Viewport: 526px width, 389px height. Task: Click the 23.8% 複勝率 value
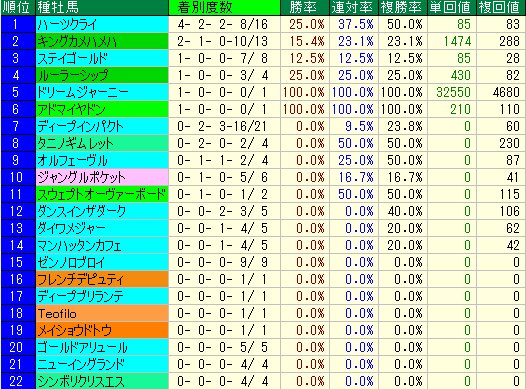click(405, 126)
